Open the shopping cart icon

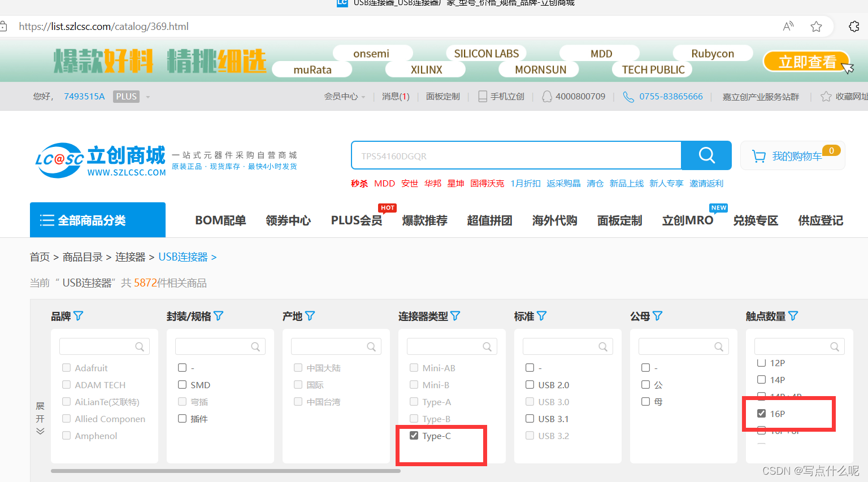pyautogui.click(x=759, y=156)
